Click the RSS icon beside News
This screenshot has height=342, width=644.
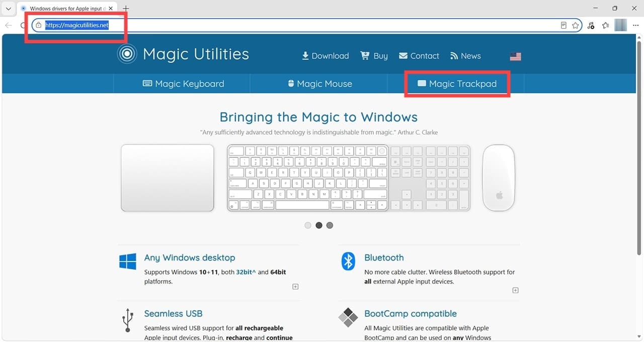point(454,56)
